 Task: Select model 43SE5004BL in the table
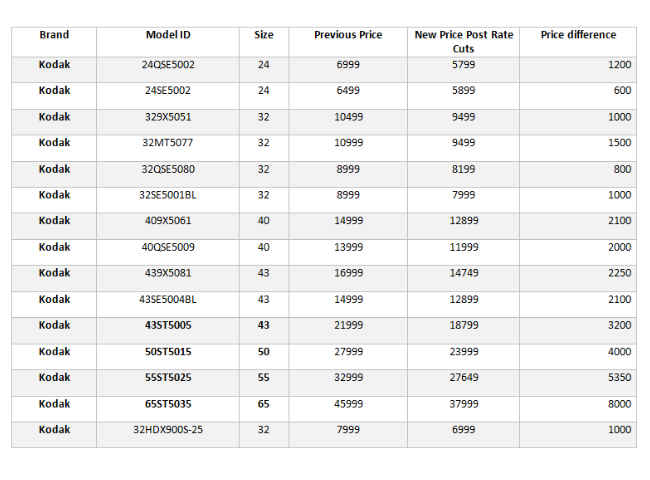coord(168,299)
